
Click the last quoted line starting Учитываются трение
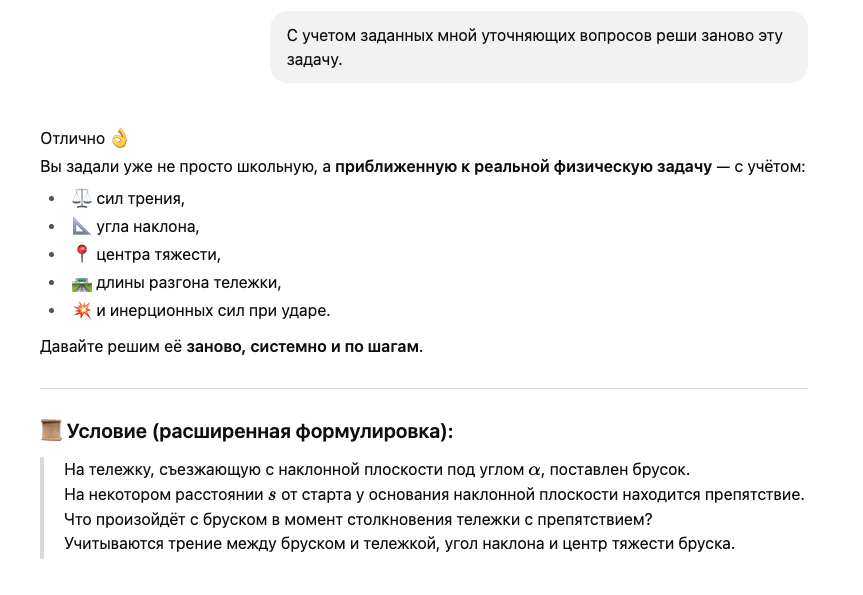(399, 545)
